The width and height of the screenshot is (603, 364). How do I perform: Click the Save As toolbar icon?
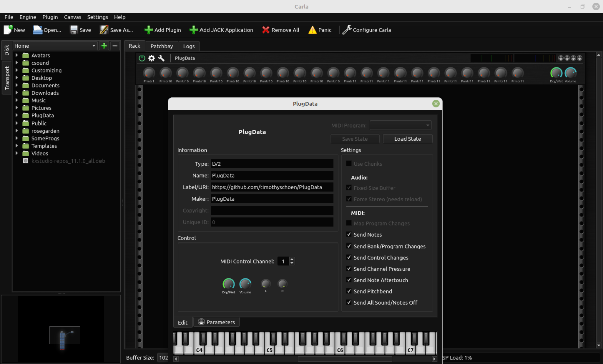coord(104,30)
